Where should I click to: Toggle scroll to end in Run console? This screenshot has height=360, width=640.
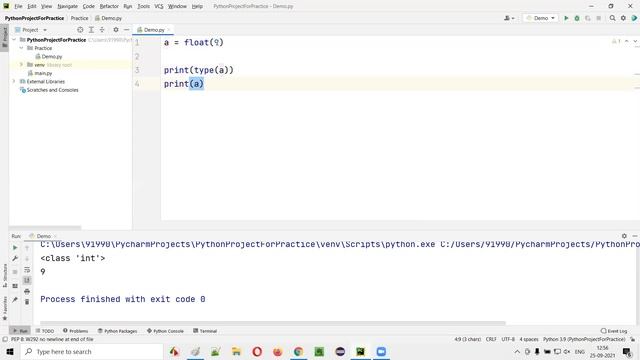click(x=27, y=280)
